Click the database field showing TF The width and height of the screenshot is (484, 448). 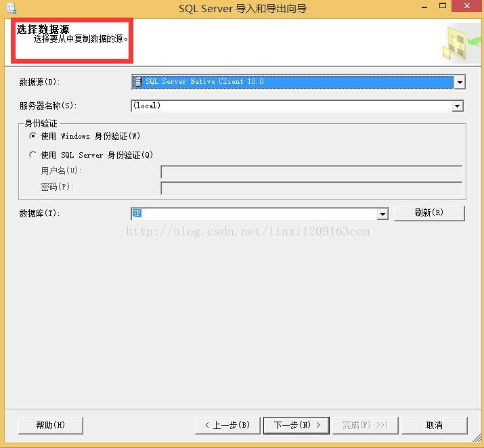259,214
